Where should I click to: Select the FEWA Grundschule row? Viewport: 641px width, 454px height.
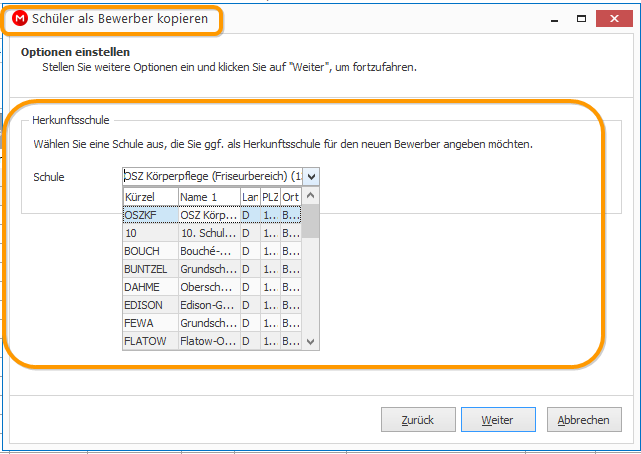pyautogui.click(x=212, y=323)
